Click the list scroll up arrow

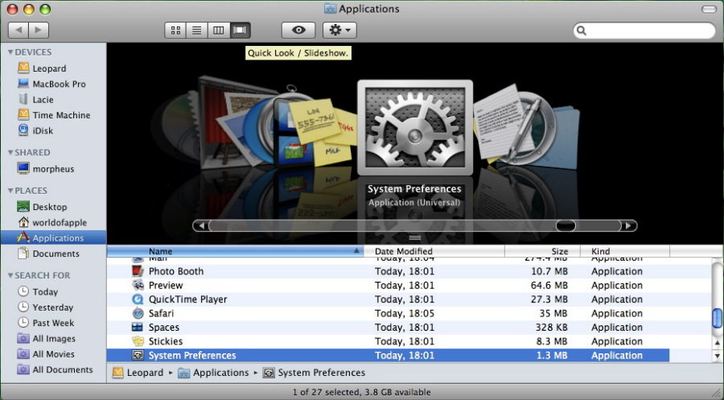pyautogui.click(x=717, y=343)
